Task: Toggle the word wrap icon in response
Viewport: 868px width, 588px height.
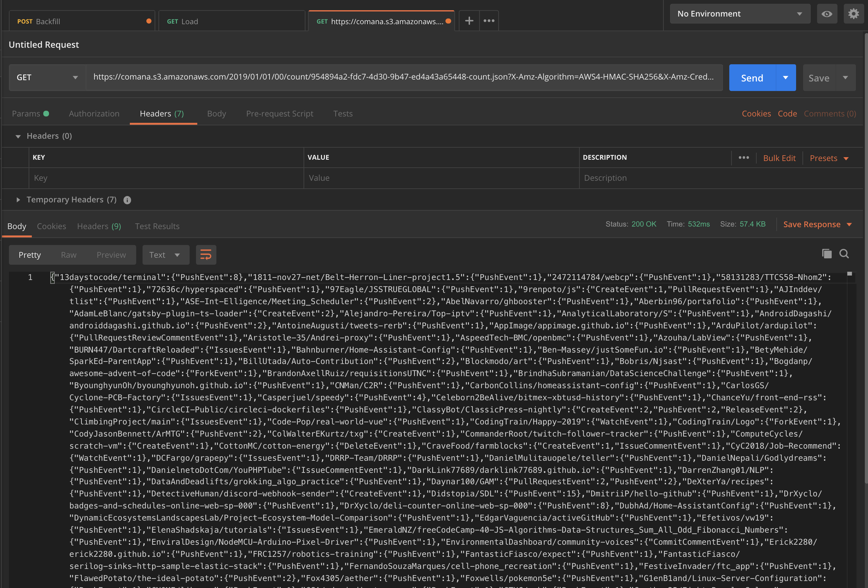Action: (206, 255)
